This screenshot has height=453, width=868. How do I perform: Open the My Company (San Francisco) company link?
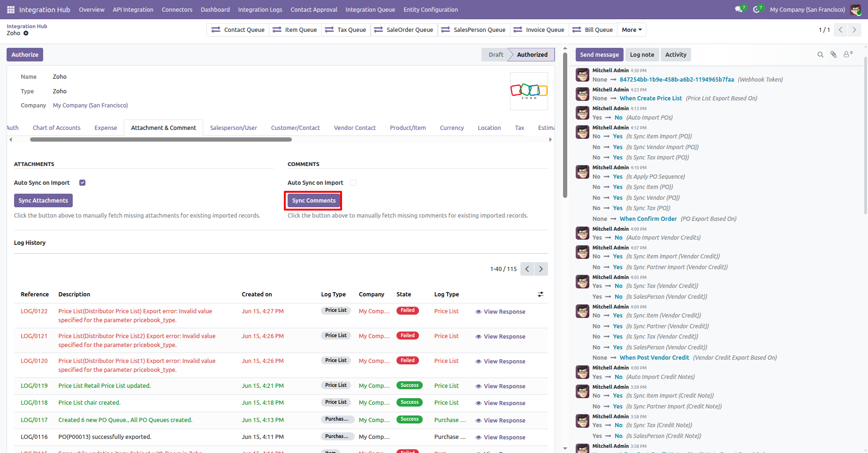pyautogui.click(x=91, y=106)
